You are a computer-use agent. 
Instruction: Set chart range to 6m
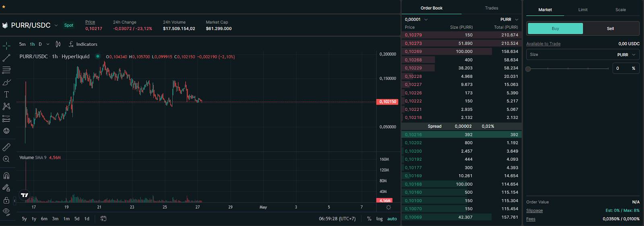(x=44, y=219)
